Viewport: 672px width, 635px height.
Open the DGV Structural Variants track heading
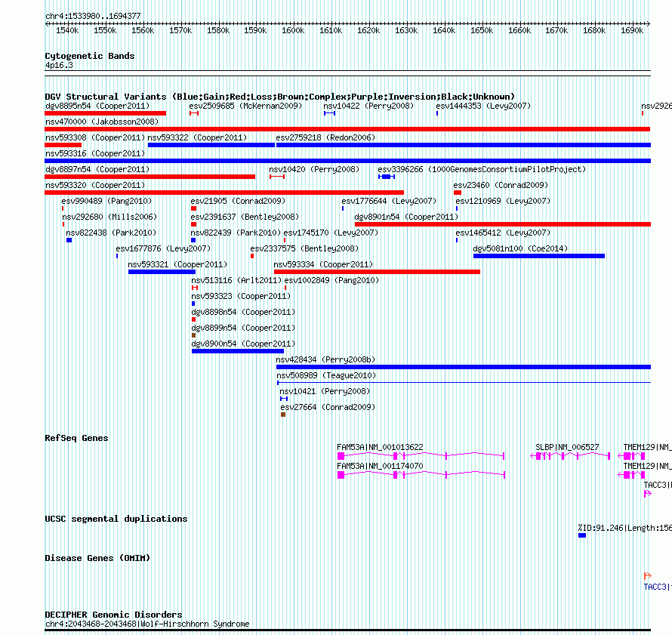280,97
